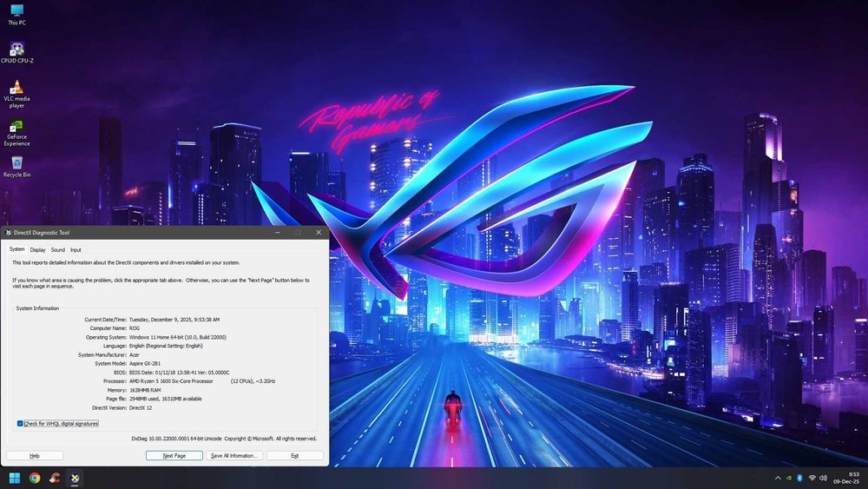
Task: Open the Windows Start menu
Action: [15, 478]
